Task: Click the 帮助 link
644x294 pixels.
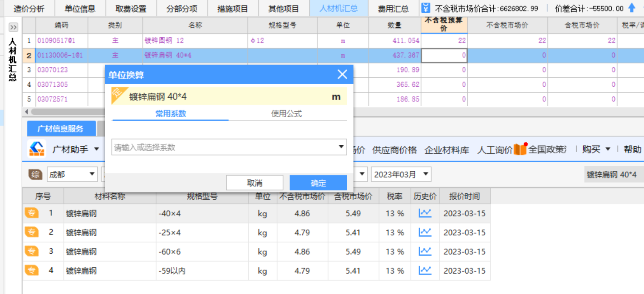Action: coord(633,150)
